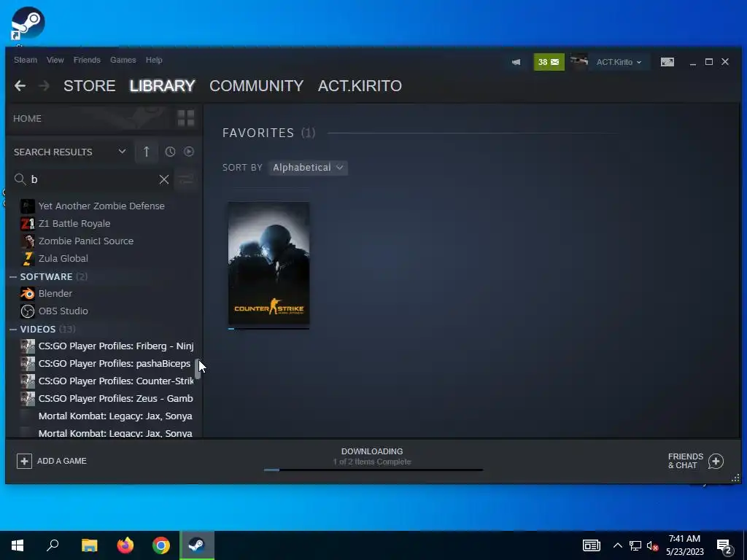Switch to the Community tab

[x=256, y=86]
